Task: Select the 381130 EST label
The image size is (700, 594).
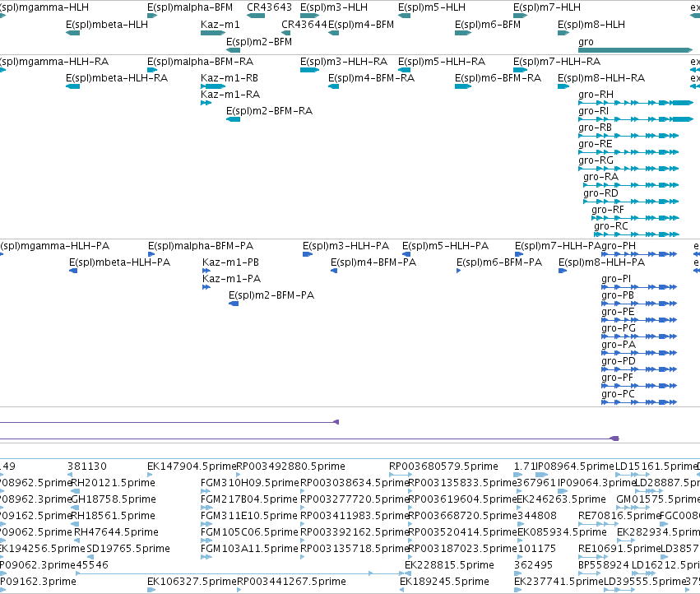Action: click(87, 466)
